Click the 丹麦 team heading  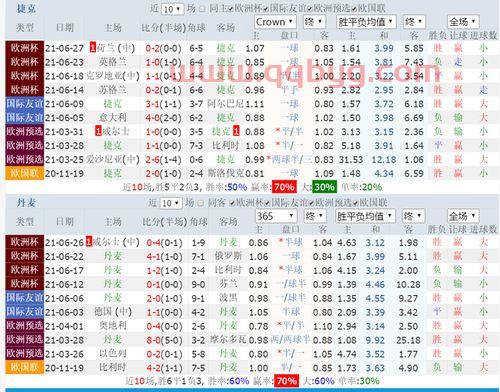coord(26,202)
